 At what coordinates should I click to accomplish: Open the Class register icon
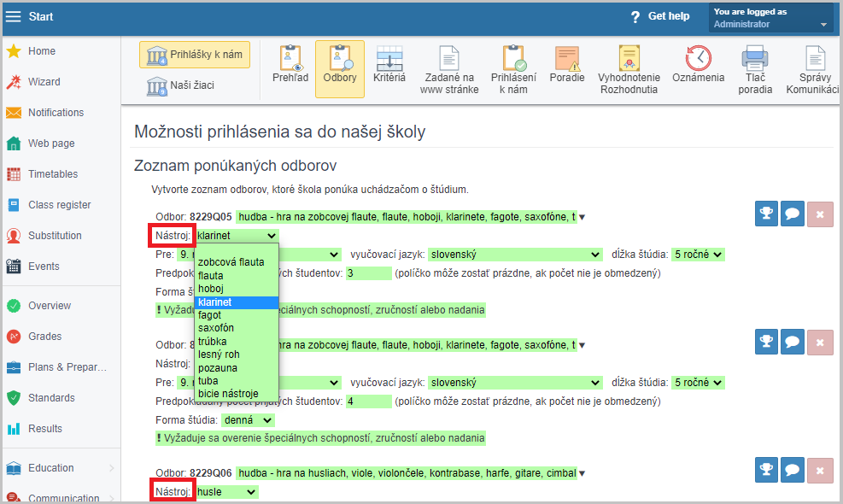click(x=14, y=205)
